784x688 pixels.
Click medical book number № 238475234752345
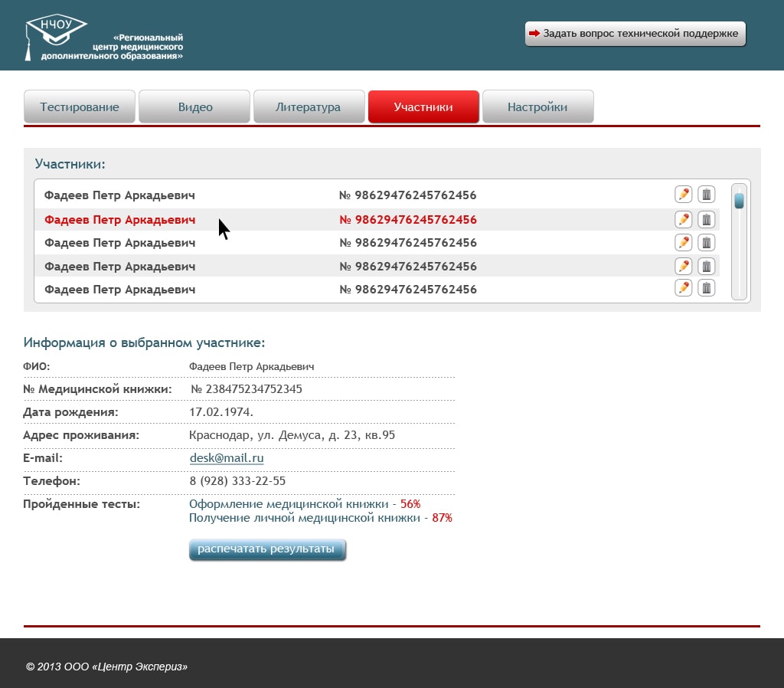click(246, 388)
